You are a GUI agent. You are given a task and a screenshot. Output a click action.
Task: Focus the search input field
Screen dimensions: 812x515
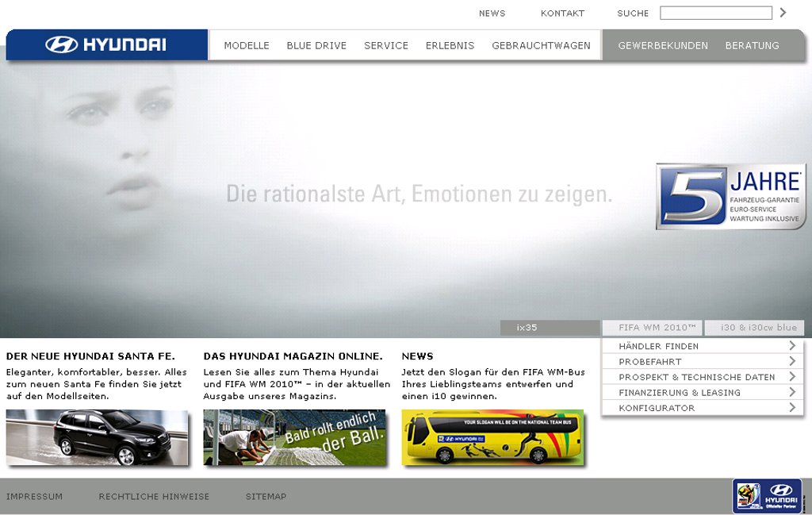tap(716, 13)
